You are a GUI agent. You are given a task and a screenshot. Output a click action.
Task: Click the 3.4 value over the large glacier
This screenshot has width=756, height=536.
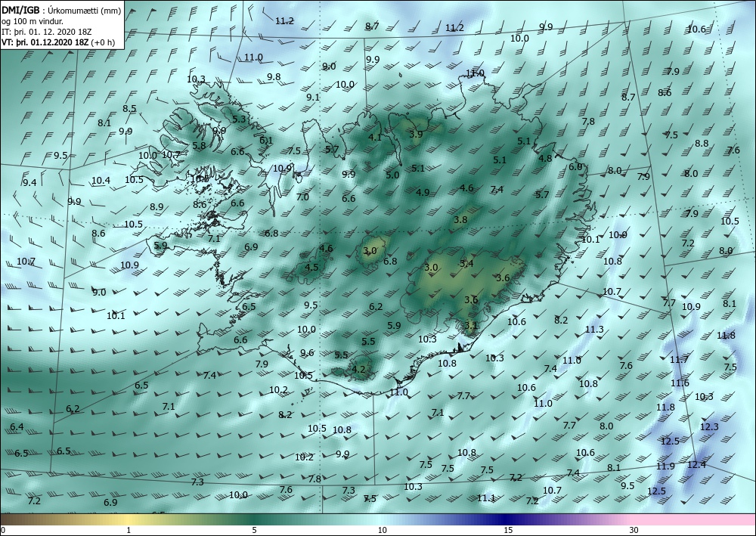(x=466, y=264)
